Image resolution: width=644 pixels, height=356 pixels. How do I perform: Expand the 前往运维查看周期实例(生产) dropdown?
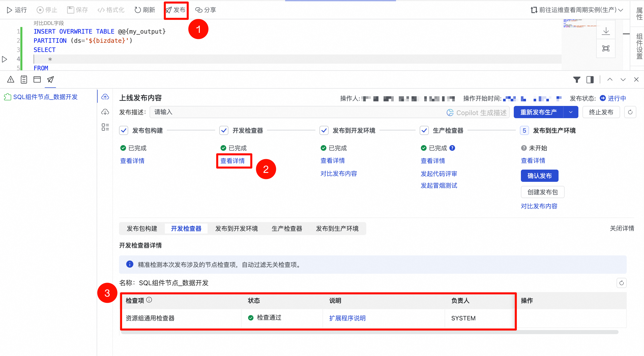point(621,10)
